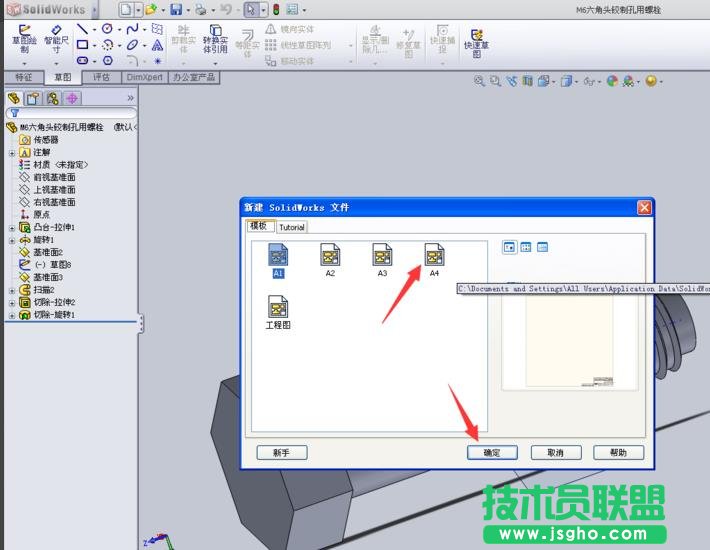Open the PropertyManager panel tab

pos(33,98)
